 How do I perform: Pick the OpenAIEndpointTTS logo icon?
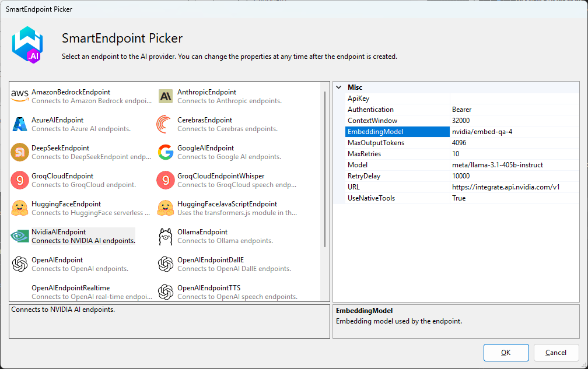(x=166, y=292)
